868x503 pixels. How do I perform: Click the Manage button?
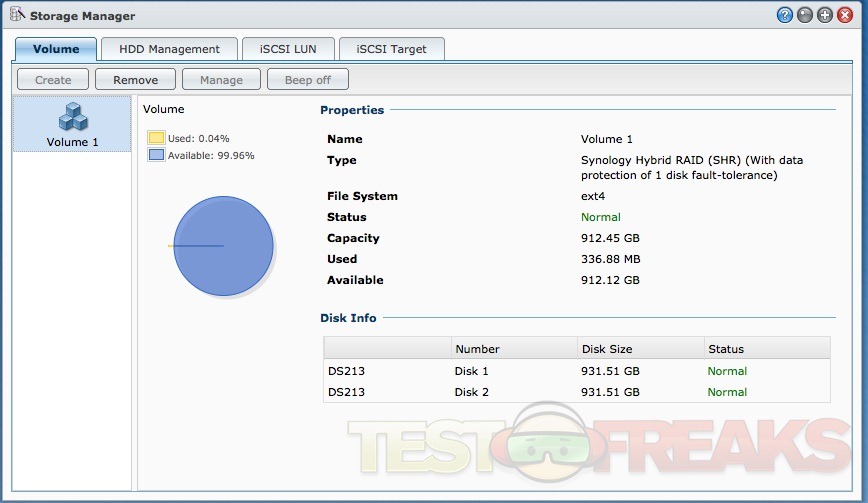point(221,80)
